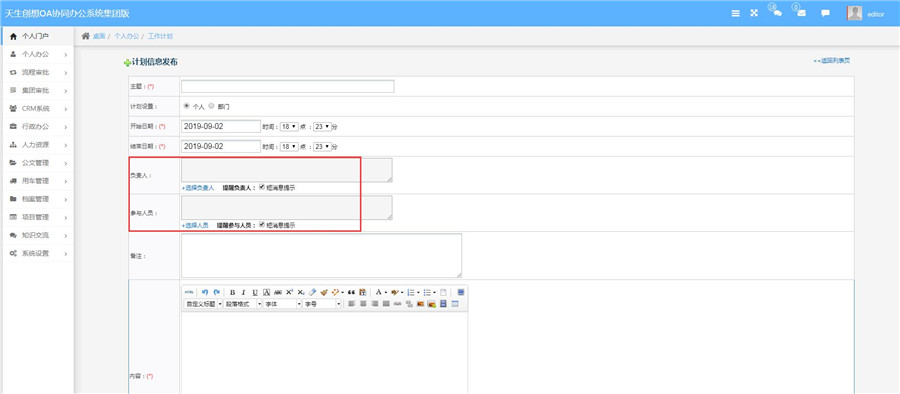This screenshot has width=900, height=394.
Task: Redo the edit in the editor toolbar
Action: point(217,292)
